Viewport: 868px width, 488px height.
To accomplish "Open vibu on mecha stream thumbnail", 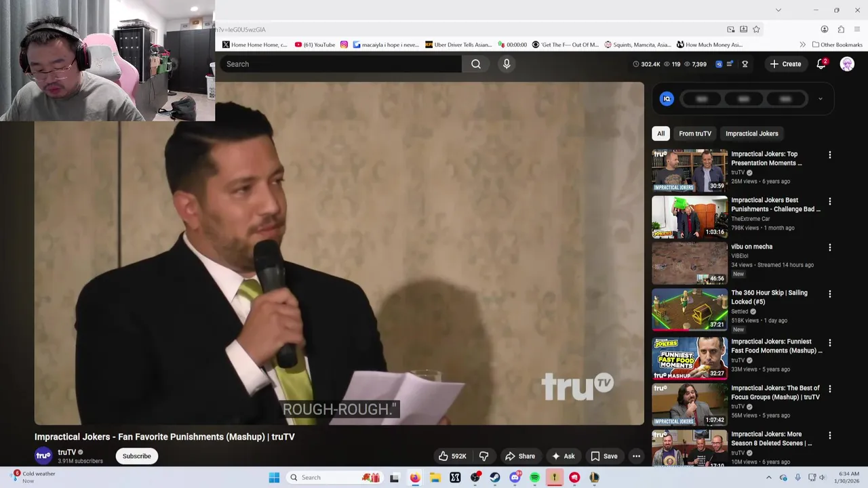I will (x=690, y=263).
